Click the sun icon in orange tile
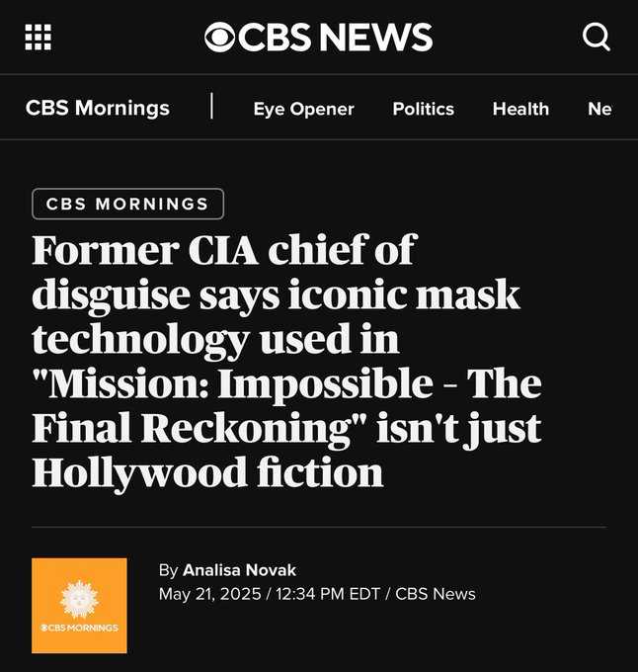Screen dimensions: 638x672 79,598
